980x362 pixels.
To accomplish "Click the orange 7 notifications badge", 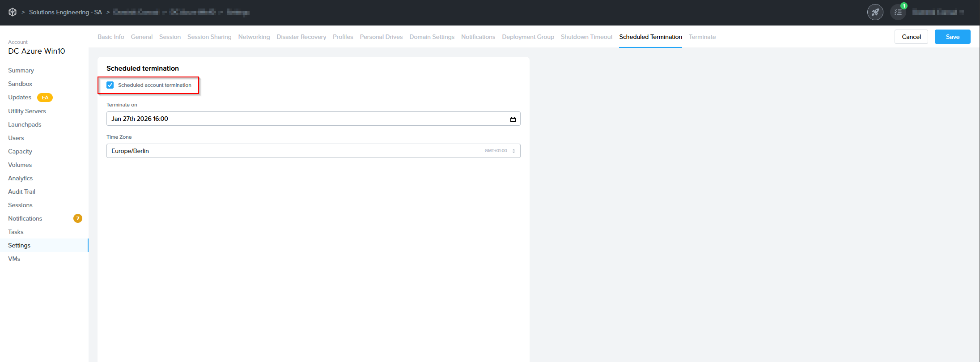I will click(78, 218).
